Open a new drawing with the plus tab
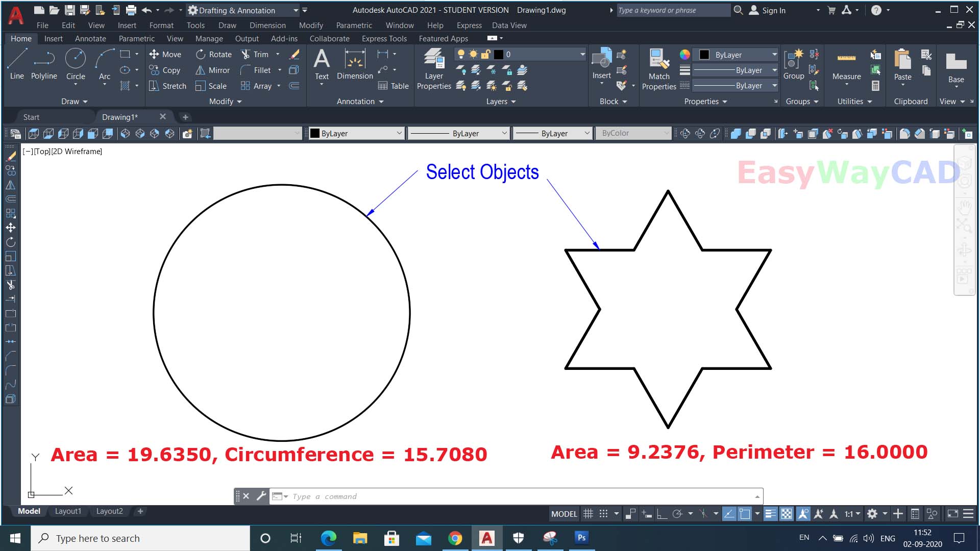 [x=185, y=117]
